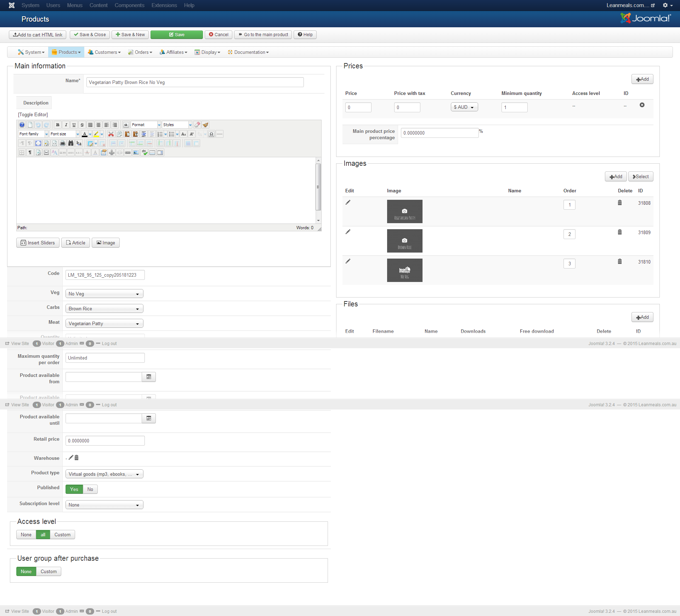This screenshot has width=680, height=616.
Task: Click the editor help question-mark icon
Action: (x=22, y=125)
